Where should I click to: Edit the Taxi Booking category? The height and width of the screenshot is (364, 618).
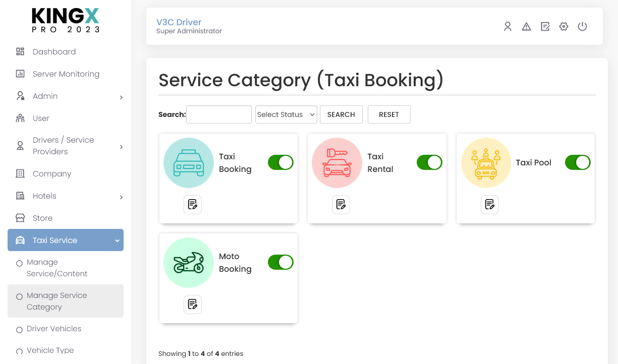click(x=193, y=205)
